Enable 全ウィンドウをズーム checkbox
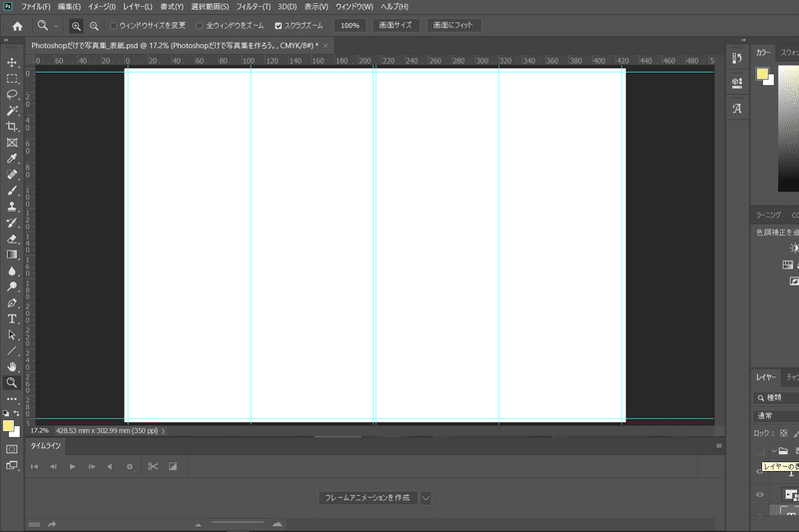This screenshot has width=799, height=532. pyautogui.click(x=199, y=26)
